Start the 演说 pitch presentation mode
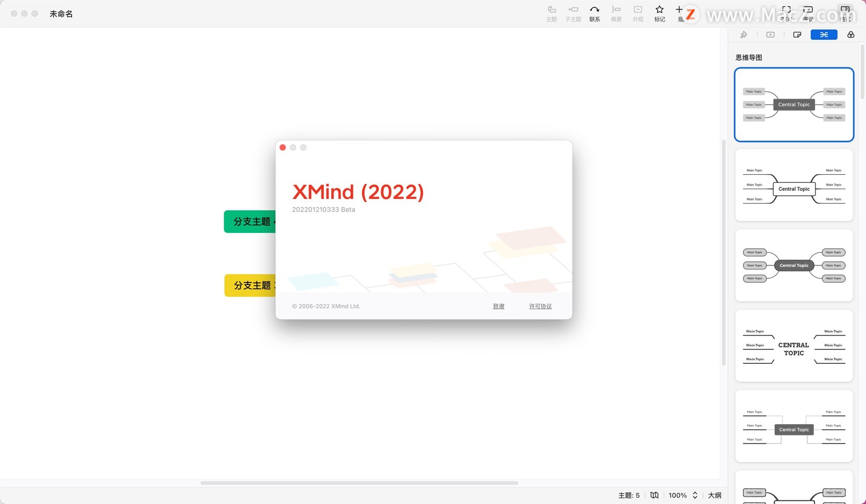 pos(808,13)
